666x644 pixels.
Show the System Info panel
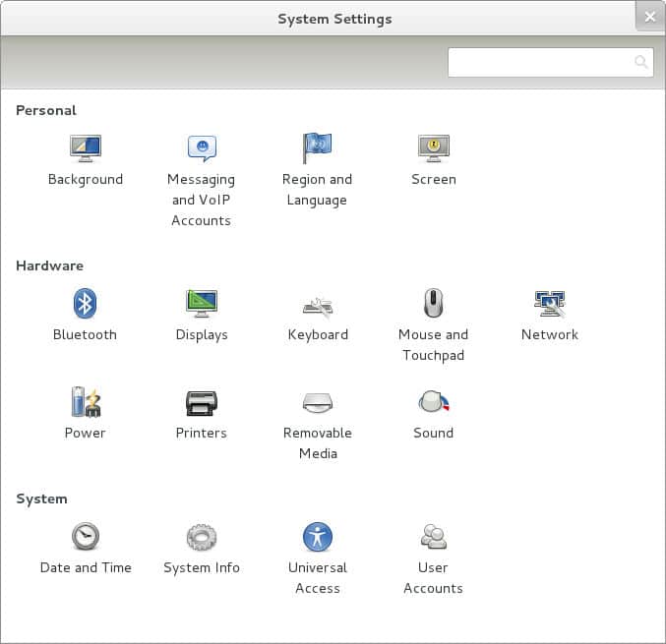click(x=202, y=537)
